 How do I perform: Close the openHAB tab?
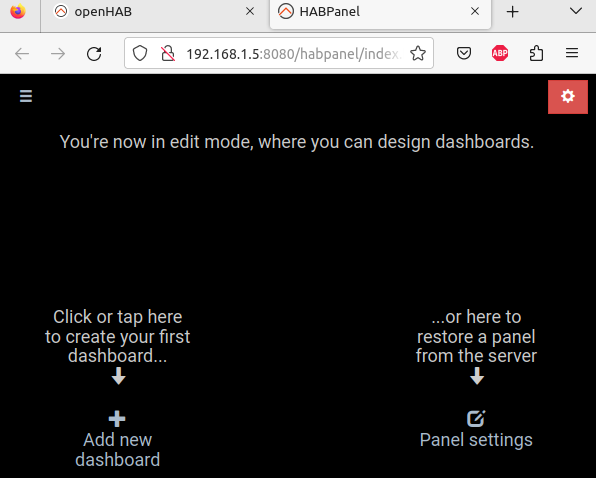pyautogui.click(x=250, y=12)
